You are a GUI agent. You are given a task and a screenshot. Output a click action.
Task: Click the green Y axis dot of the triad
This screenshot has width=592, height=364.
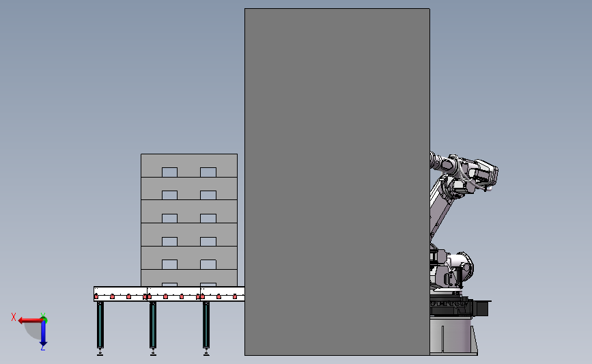[x=44, y=319]
